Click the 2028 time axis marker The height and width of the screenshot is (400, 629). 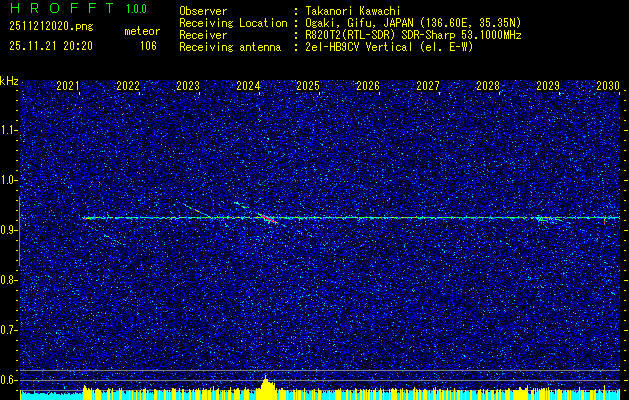click(x=488, y=86)
